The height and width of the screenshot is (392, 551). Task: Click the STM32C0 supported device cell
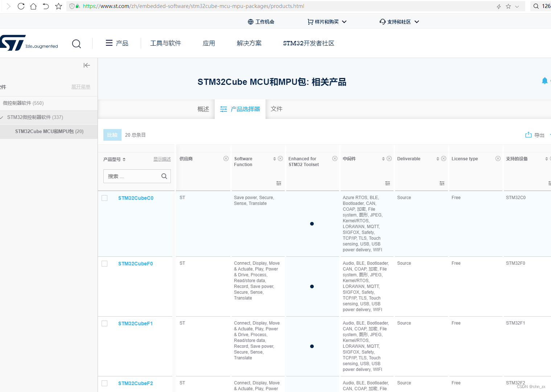pyautogui.click(x=516, y=198)
